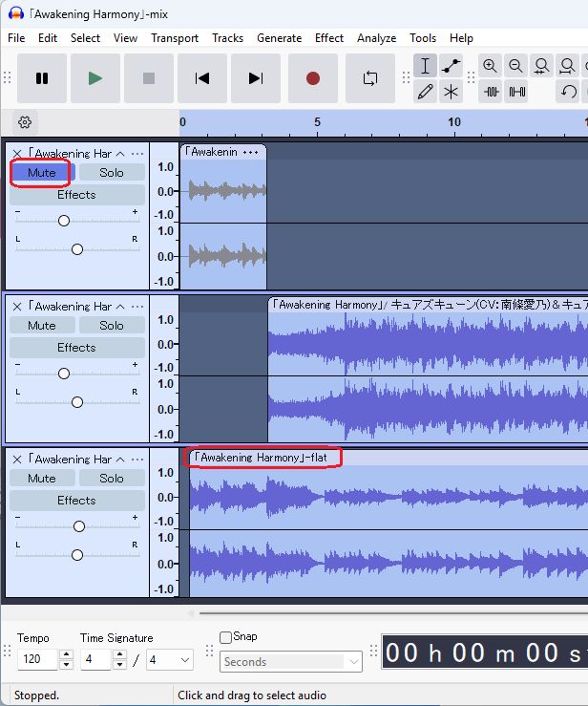The height and width of the screenshot is (706, 588).
Task: Select the Draw pencil tool
Action: coord(425,92)
